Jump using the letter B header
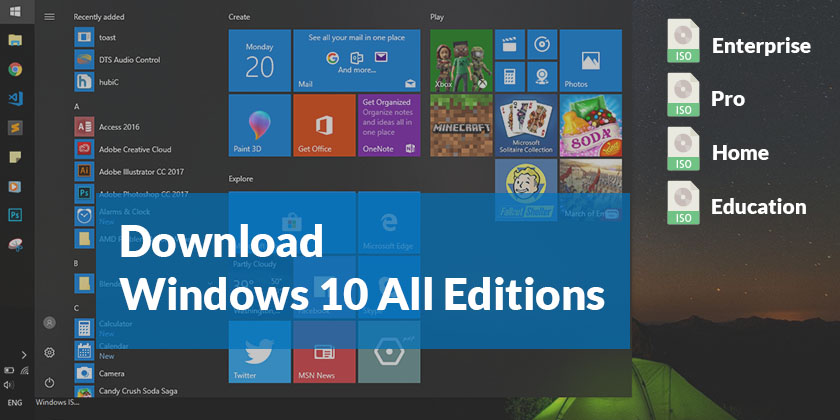 (76, 263)
